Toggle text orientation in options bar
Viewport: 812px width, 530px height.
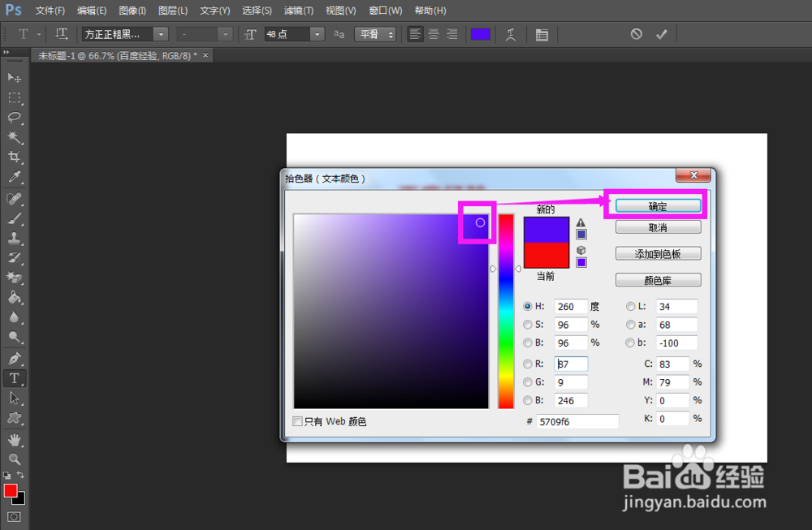tap(62, 34)
